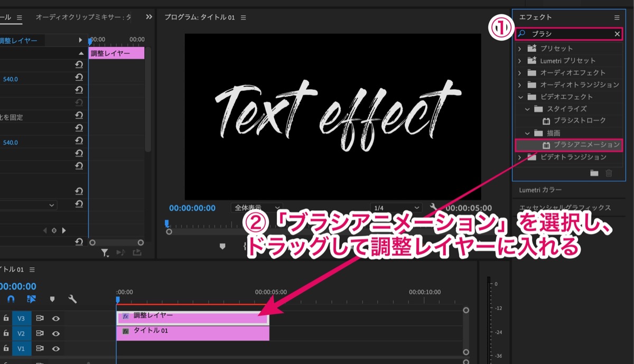The width and height of the screenshot is (634, 364).
Task: Open the プログラム panel menu icon
Action: tap(244, 17)
